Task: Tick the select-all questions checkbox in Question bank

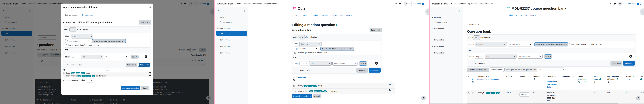Action: [469, 77]
